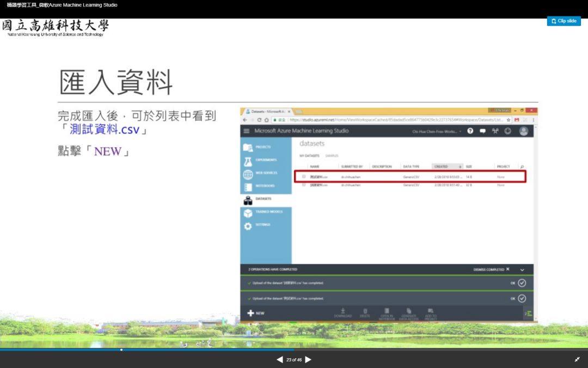
Task: Click OK checkmark on the first upload notification
Action: [x=522, y=283]
